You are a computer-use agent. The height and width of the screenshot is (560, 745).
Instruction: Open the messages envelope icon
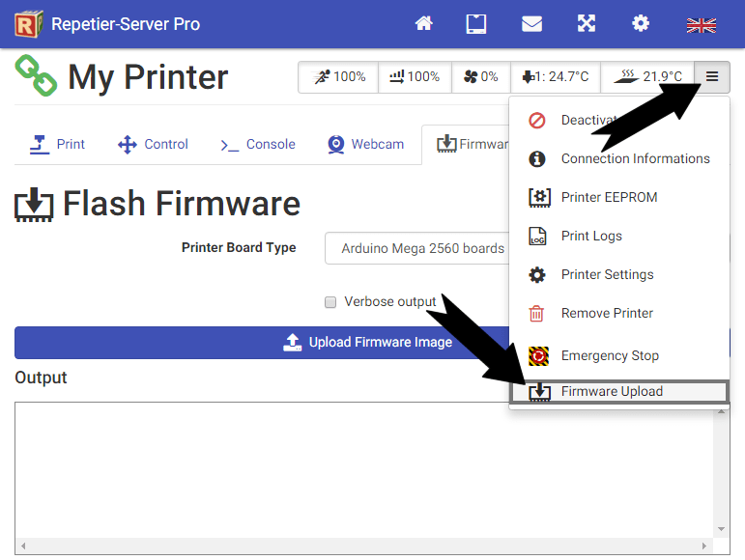pyautogui.click(x=531, y=24)
